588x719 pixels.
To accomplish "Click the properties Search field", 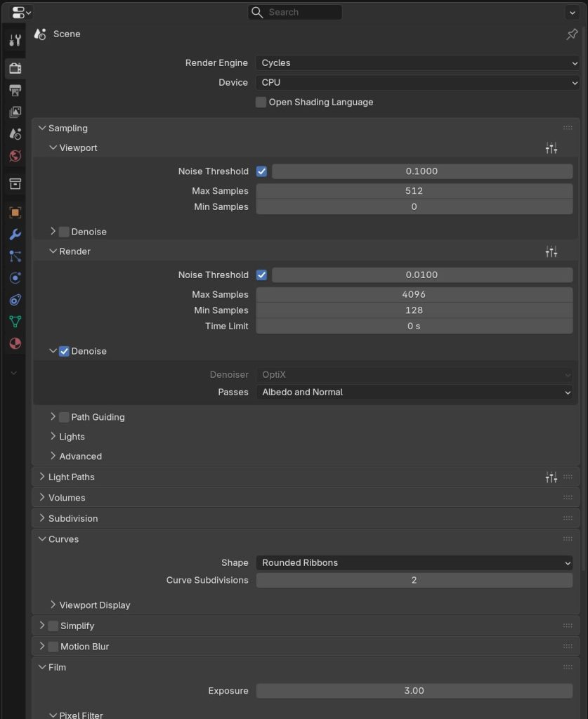I will click(x=295, y=13).
